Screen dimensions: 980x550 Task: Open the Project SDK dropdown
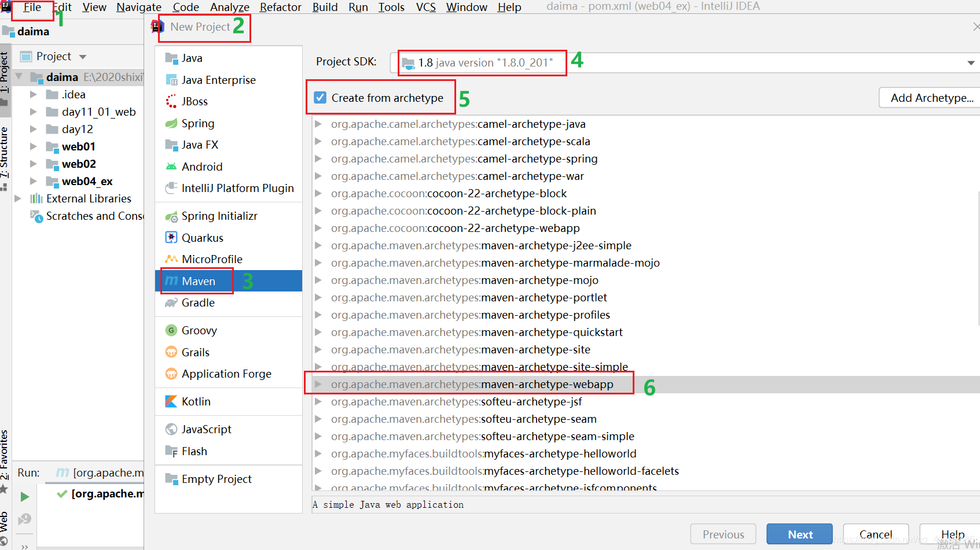point(971,62)
